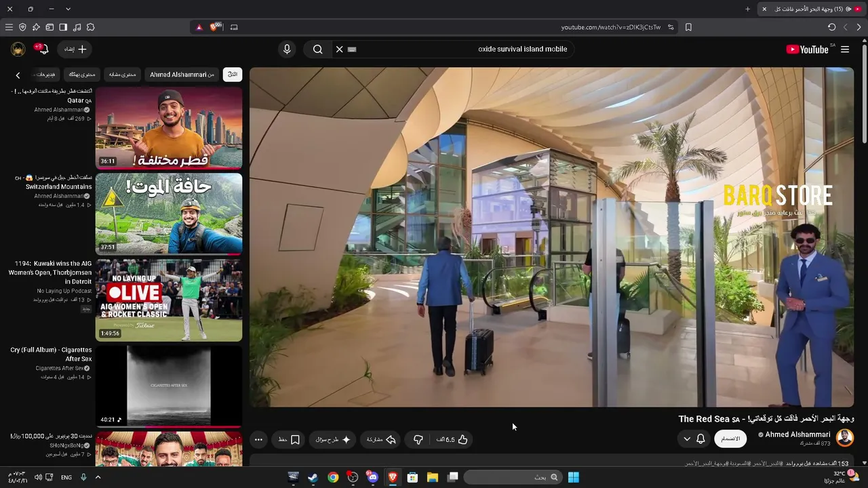Select the 'الكل' filter chip

click(233, 74)
